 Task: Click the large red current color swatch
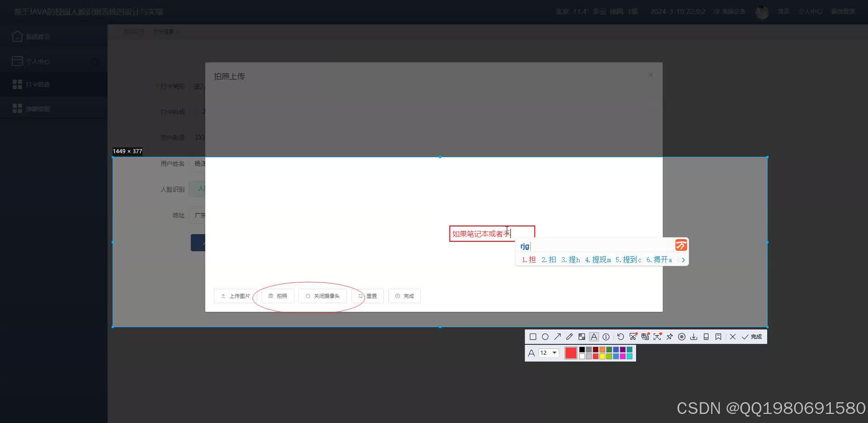tap(571, 353)
